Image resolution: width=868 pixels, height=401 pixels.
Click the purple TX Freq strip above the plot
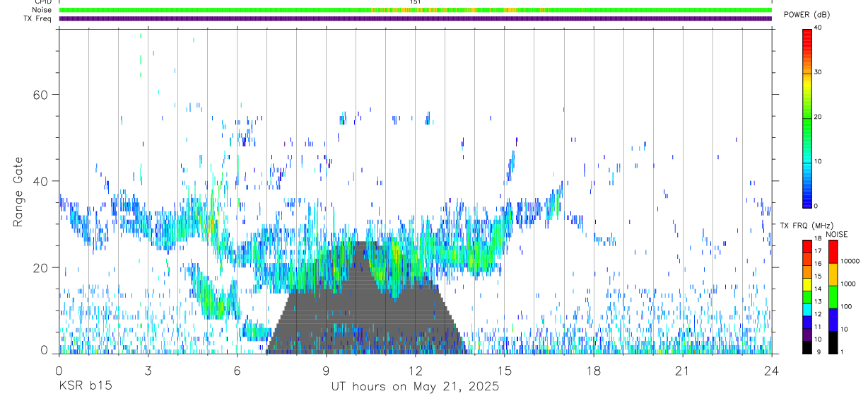click(415, 18)
